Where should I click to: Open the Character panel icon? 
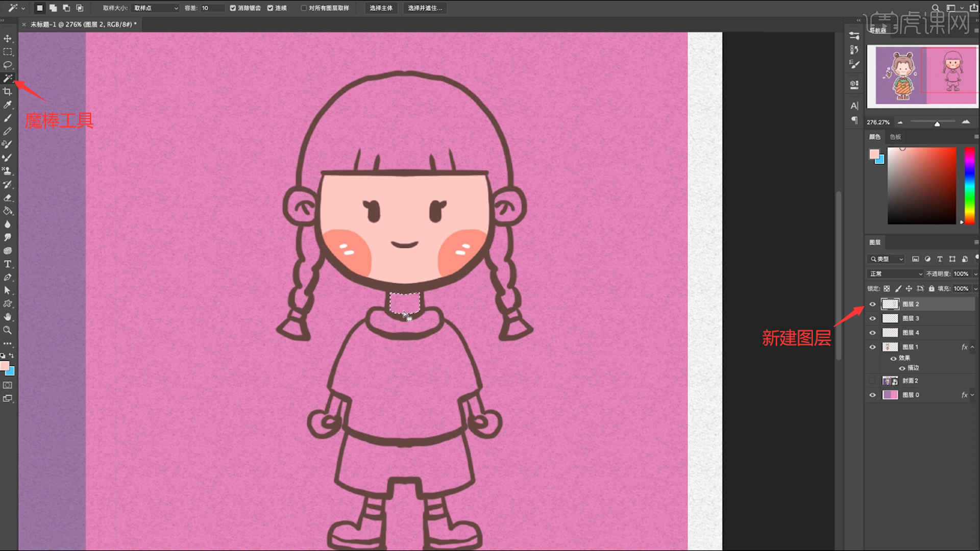pyautogui.click(x=854, y=106)
